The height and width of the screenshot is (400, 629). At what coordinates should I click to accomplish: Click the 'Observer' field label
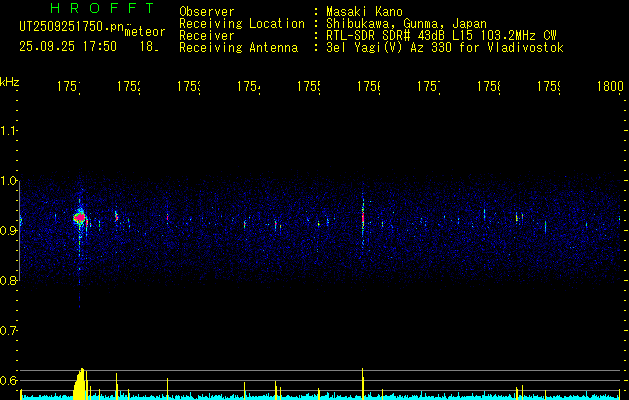[x=207, y=12]
